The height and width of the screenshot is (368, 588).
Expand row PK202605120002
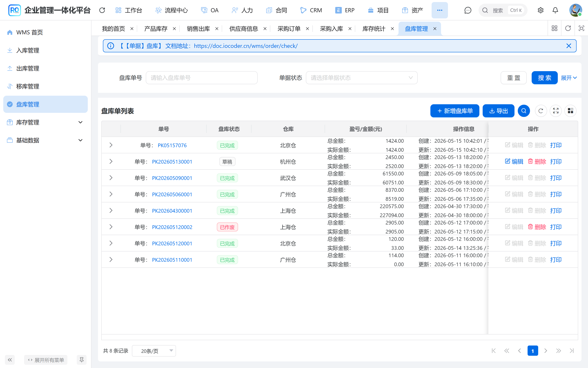[111, 227]
